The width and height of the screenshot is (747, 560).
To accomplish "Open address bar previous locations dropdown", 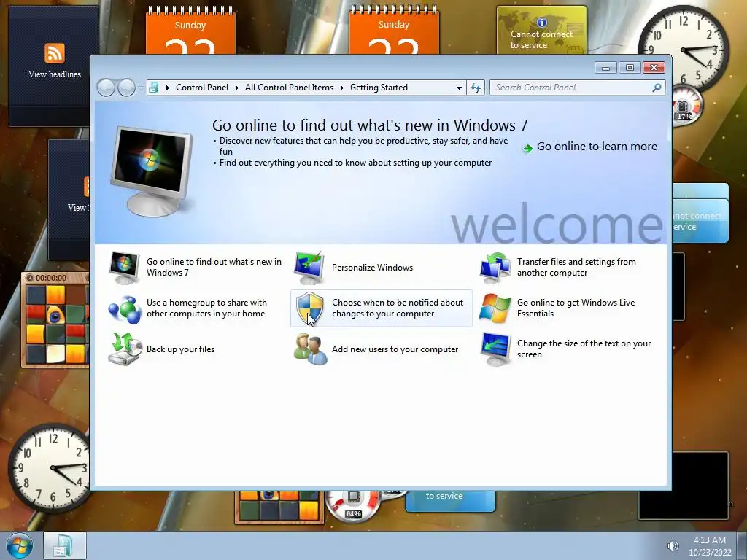I will (459, 87).
